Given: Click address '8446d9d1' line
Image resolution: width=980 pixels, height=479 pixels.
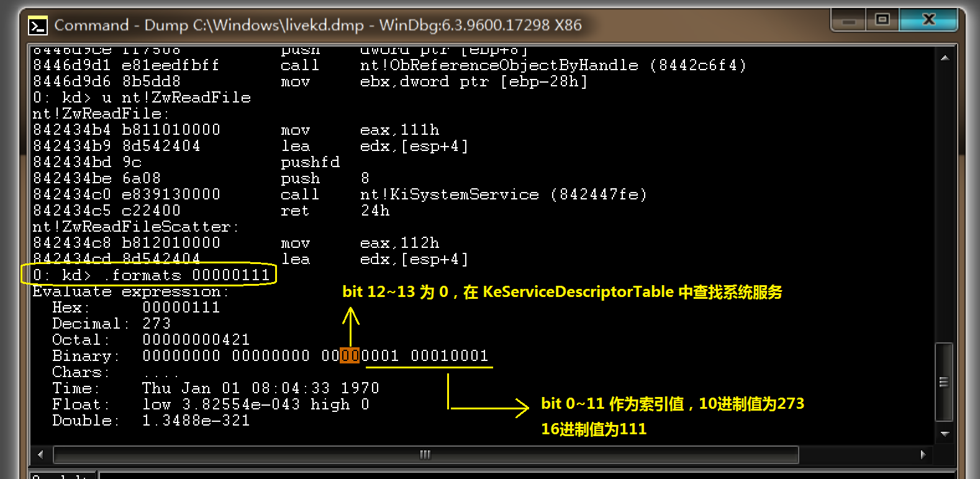Looking at the screenshot, I should [x=72, y=65].
